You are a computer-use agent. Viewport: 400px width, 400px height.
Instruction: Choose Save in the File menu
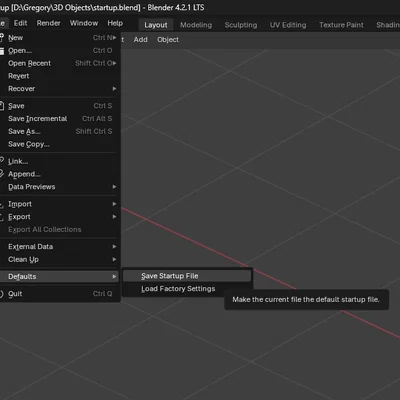[59, 106]
